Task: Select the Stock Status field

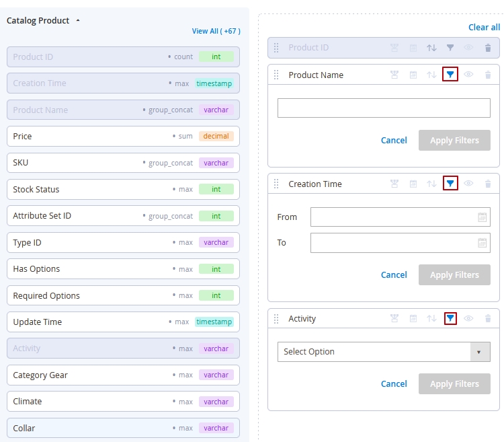Action: (123, 190)
